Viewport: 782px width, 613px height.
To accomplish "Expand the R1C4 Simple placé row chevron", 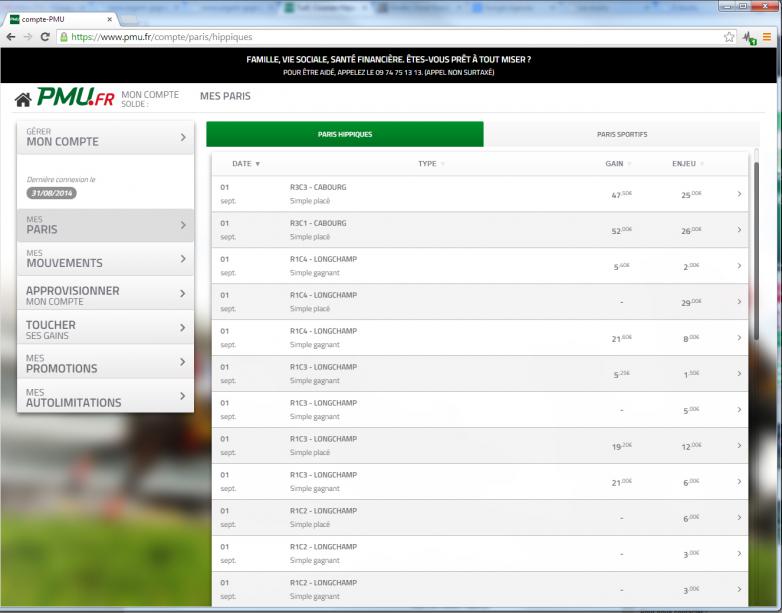I will point(739,301).
